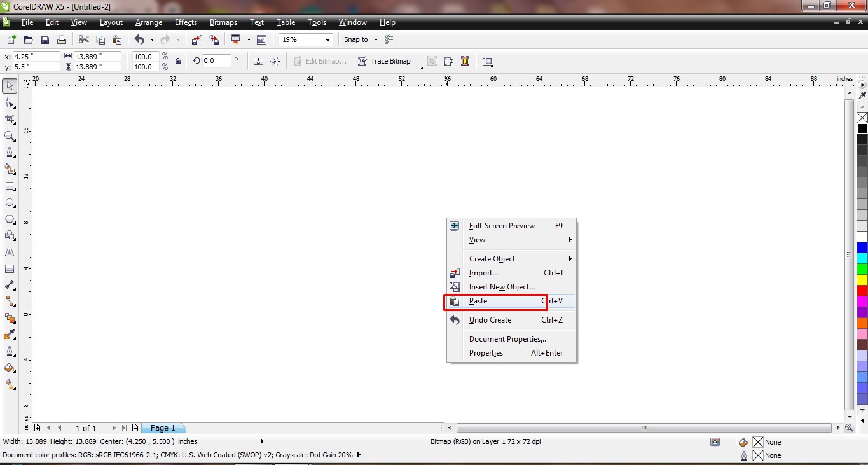Choose Undo Create from context menu

(x=511, y=320)
